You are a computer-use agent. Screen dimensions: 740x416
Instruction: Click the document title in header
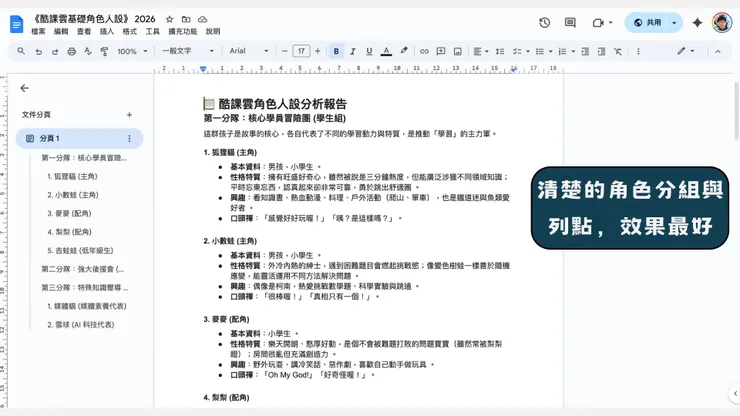pos(93,19)
